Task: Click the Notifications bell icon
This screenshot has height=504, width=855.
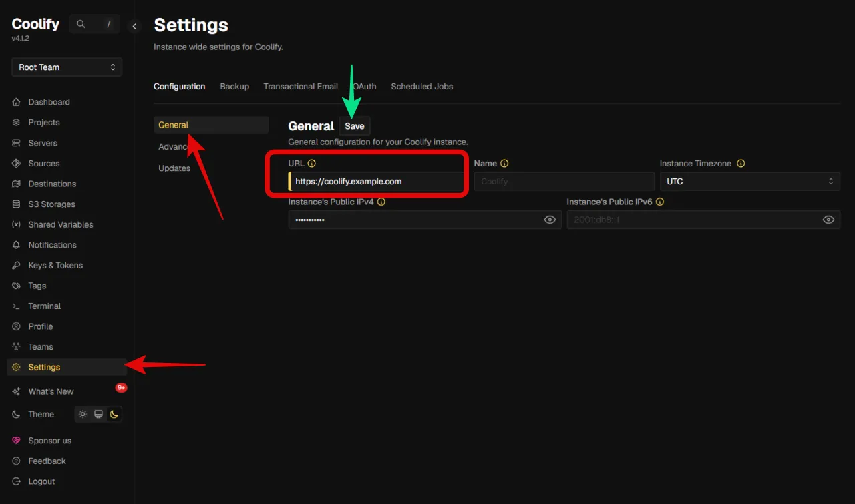Action: (16, 245)
